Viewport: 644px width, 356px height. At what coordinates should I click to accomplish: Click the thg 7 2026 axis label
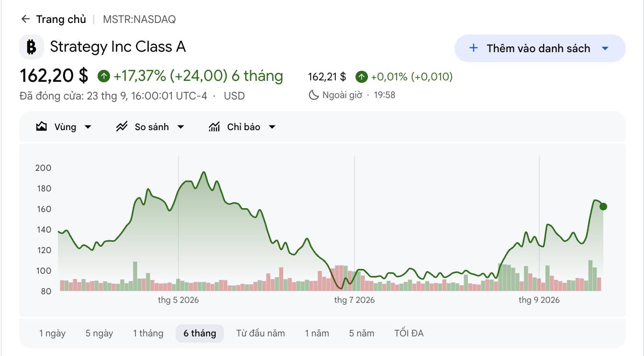355,300
